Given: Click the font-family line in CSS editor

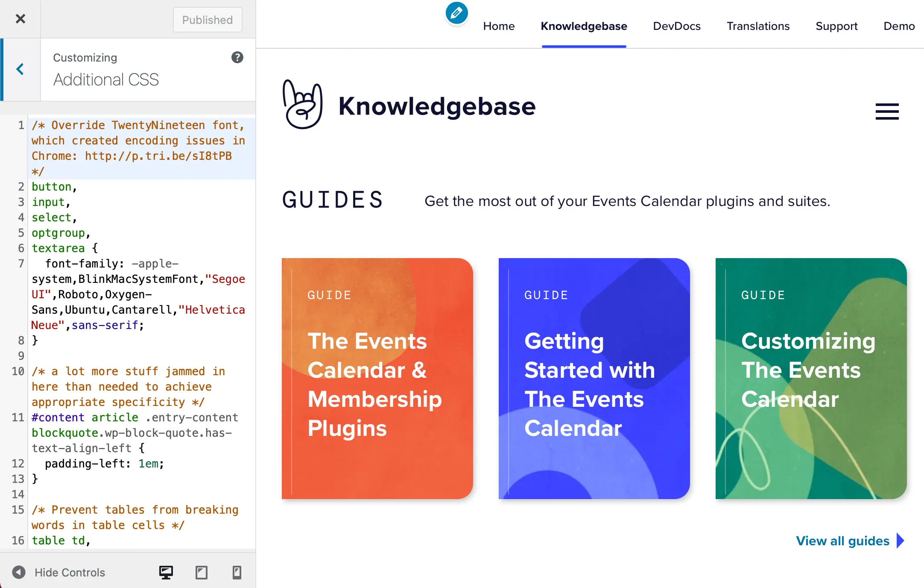Looking at the screenshot, I should coord(142,294).
